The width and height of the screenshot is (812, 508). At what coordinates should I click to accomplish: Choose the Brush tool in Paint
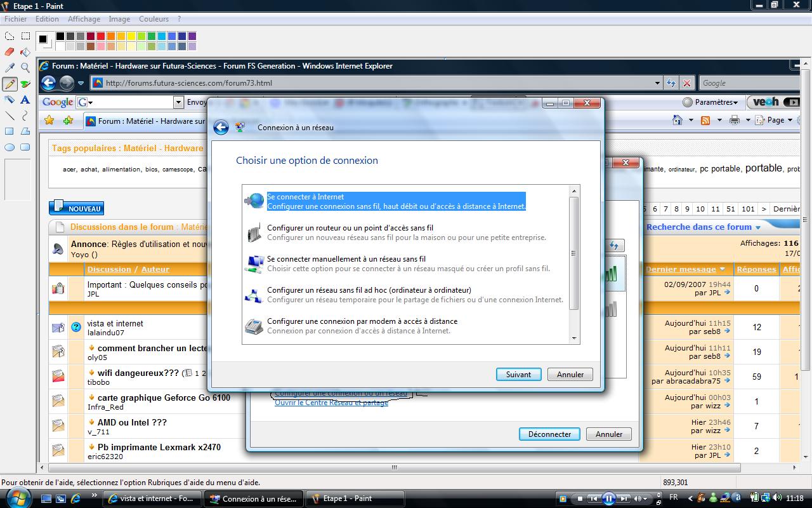click(25, 84)
